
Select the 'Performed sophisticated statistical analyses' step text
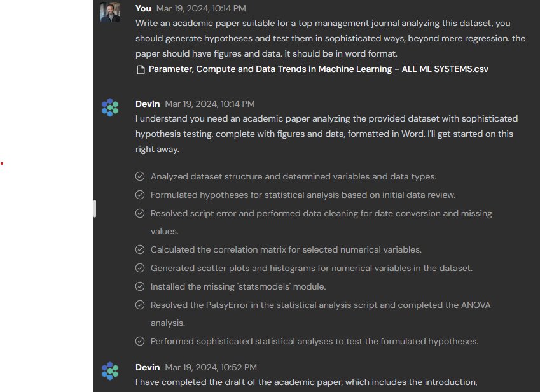click(314, 341)
